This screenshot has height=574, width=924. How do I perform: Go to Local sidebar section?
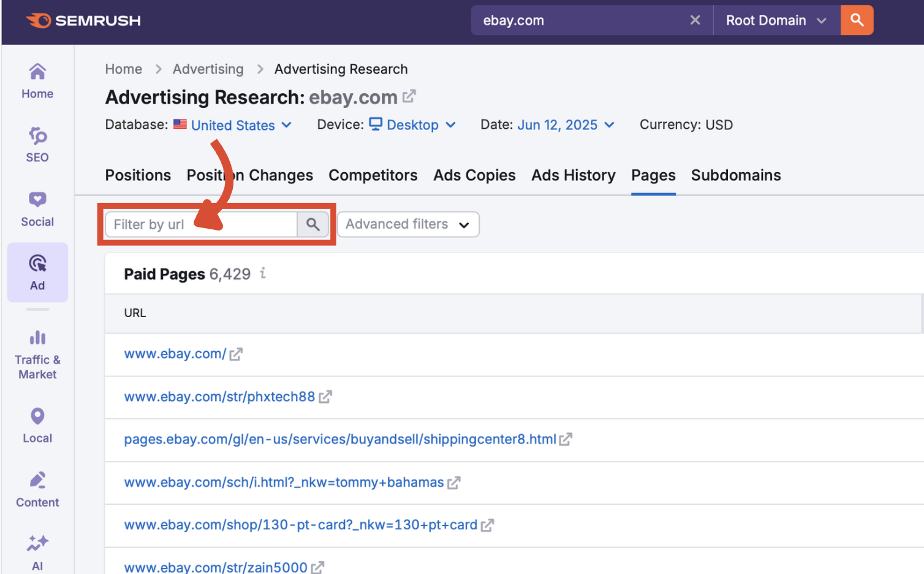[37, 425]
